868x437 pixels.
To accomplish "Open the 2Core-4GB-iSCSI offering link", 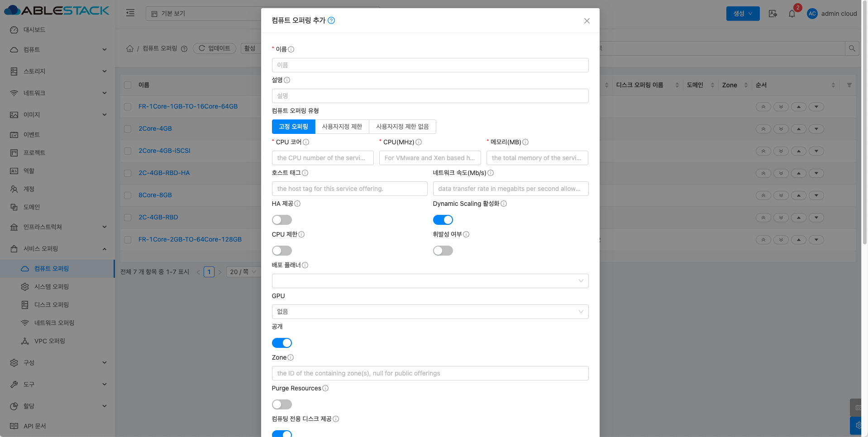I will [164, 151].
